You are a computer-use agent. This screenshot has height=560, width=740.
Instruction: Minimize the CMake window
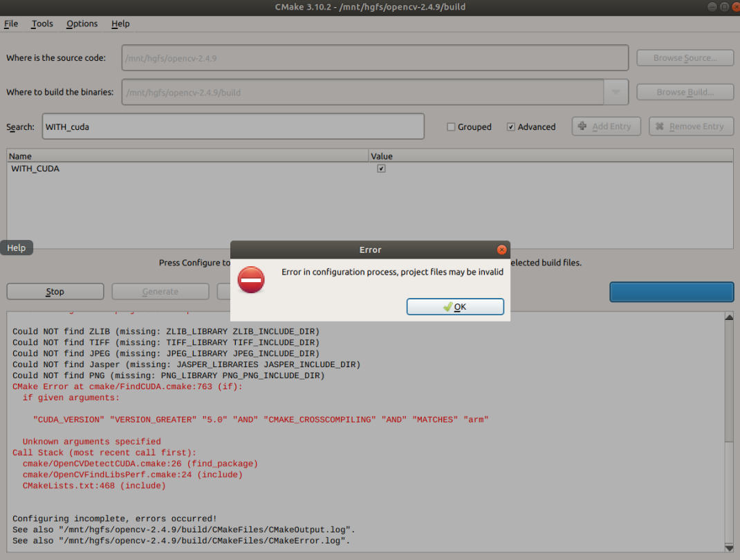point(712,7)
